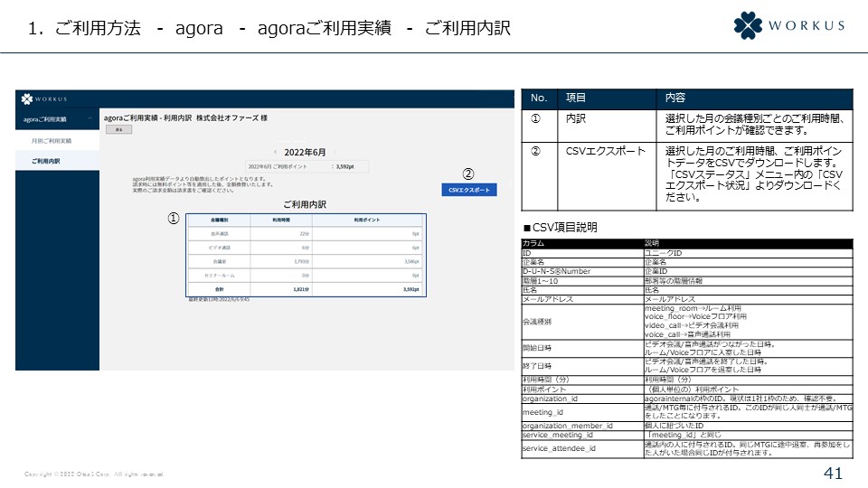Click the WORKUS logo at the slide's top right
868x488 pixels.
pyautogui.click(x=789, y=25)
